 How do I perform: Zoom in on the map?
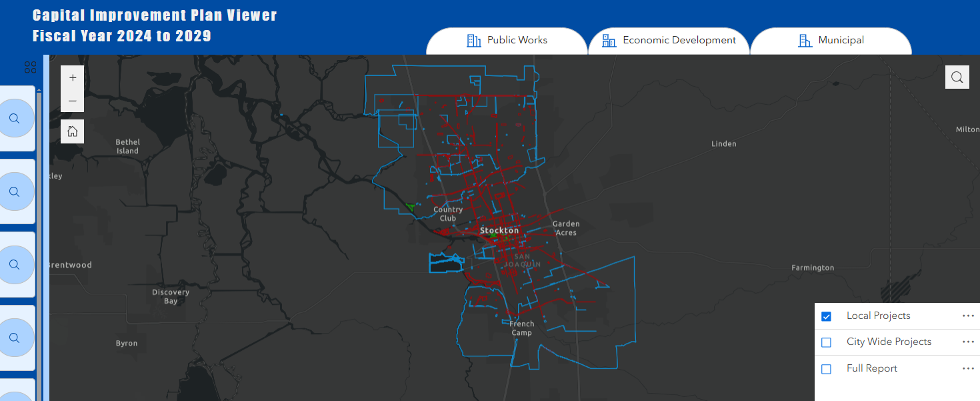pos(73,77)
